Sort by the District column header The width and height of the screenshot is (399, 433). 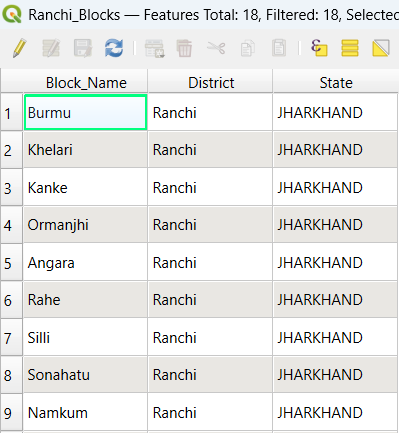(210, 82)
